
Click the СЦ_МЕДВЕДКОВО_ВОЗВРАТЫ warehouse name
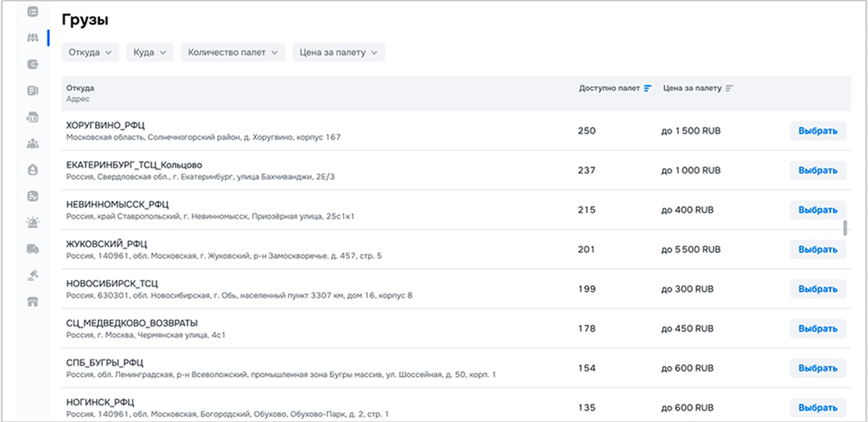click(132, 323)
